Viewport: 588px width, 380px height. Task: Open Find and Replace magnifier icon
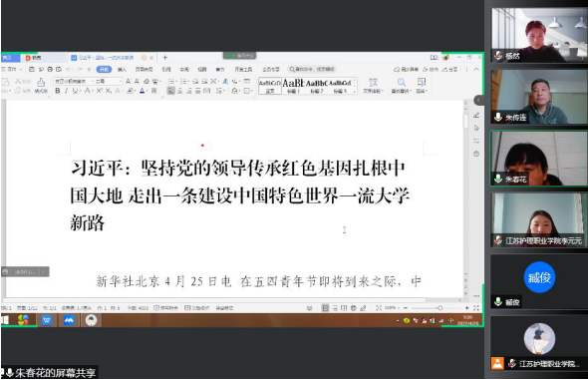402,85
